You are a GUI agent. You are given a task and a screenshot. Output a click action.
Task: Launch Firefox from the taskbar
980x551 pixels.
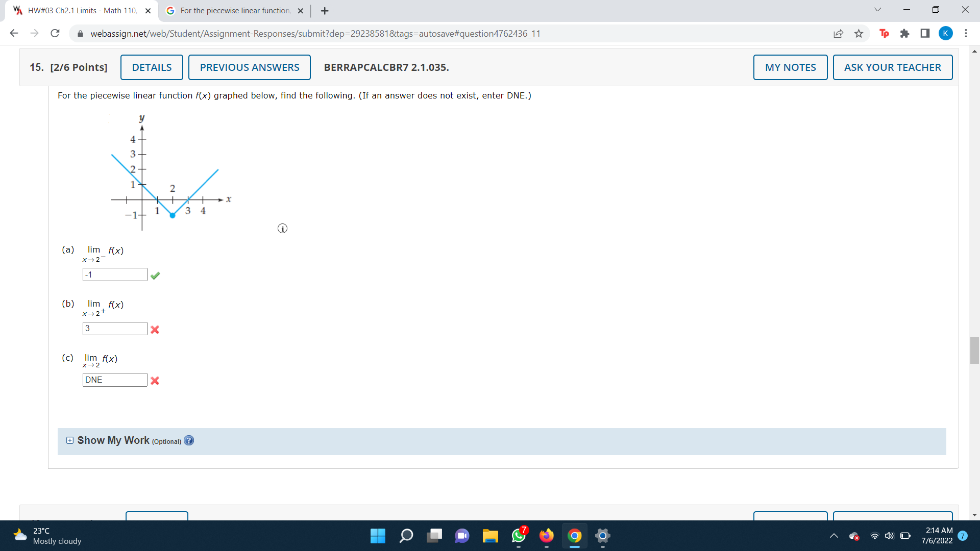546,536
